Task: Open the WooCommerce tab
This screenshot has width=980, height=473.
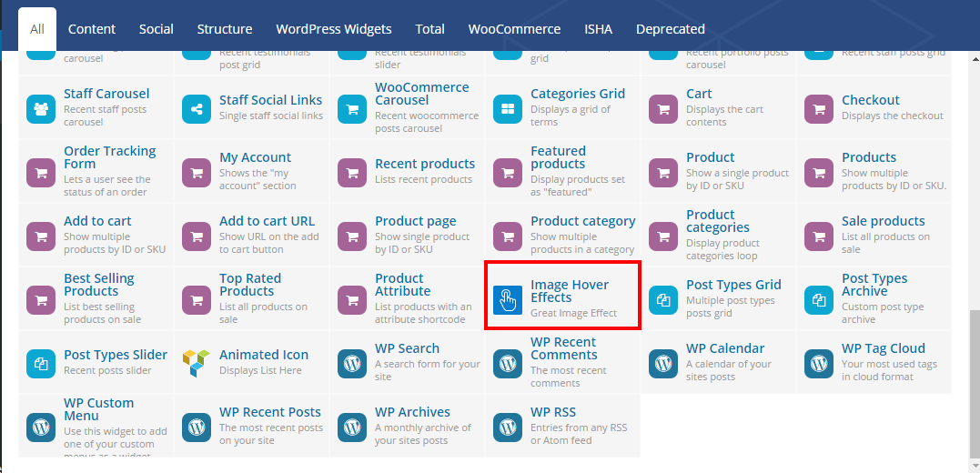Action: [514, 29]
